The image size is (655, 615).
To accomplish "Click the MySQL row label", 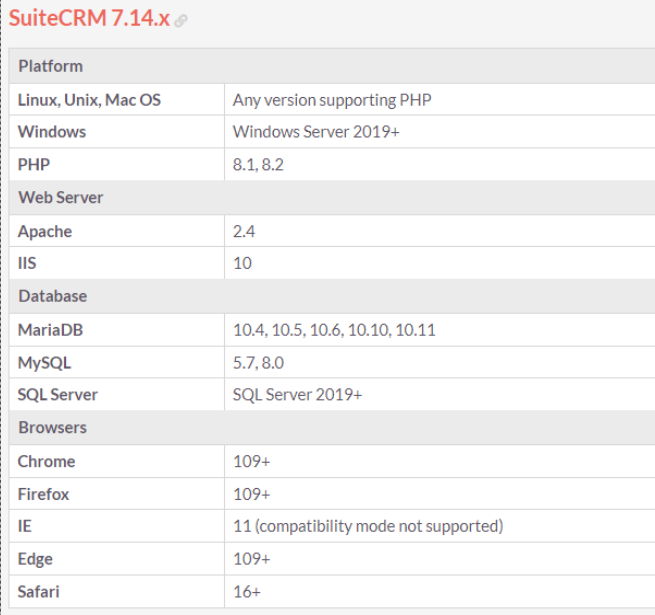I will coord(44,363).
